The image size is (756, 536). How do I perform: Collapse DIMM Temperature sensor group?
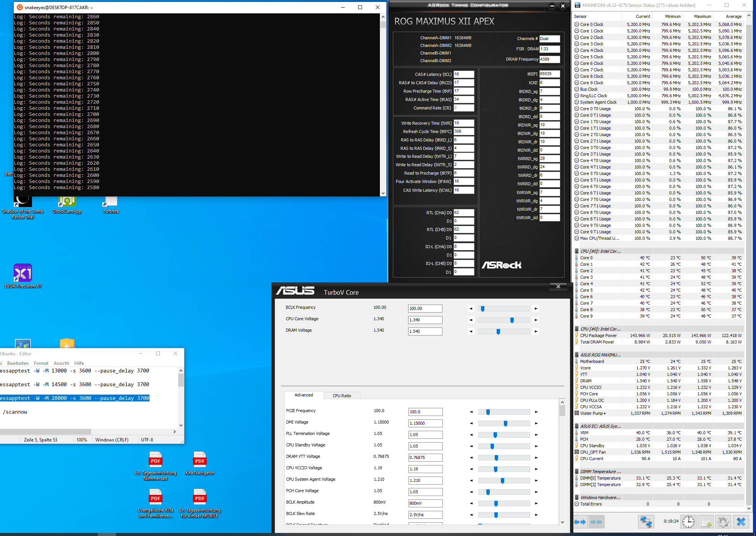click(601, 472)
